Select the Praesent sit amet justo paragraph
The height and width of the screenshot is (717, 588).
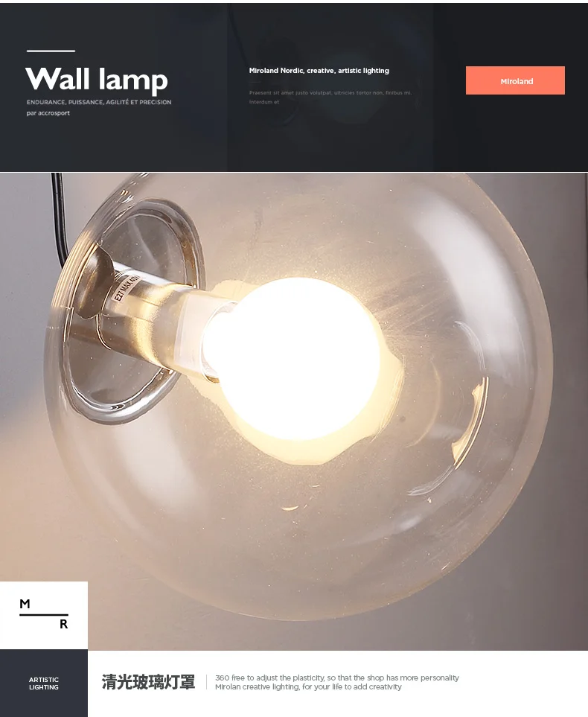coord(330,97)
